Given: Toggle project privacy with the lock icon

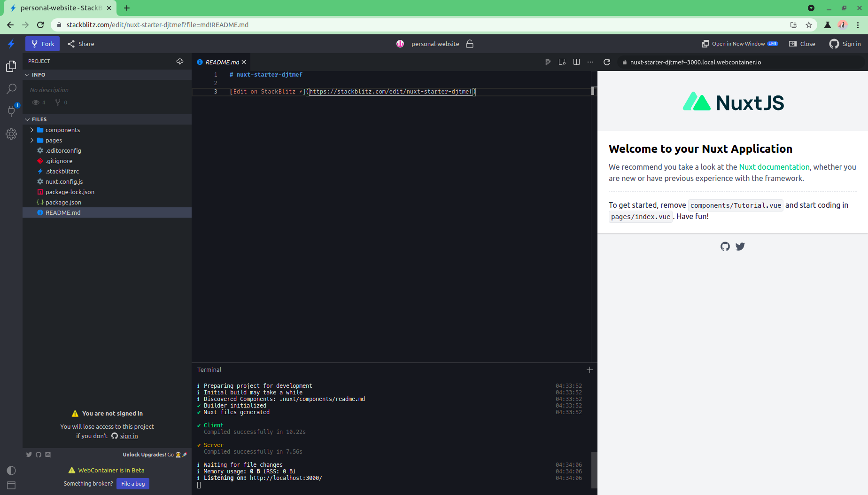Looking at the screenshot, I should tap(469, 44).
